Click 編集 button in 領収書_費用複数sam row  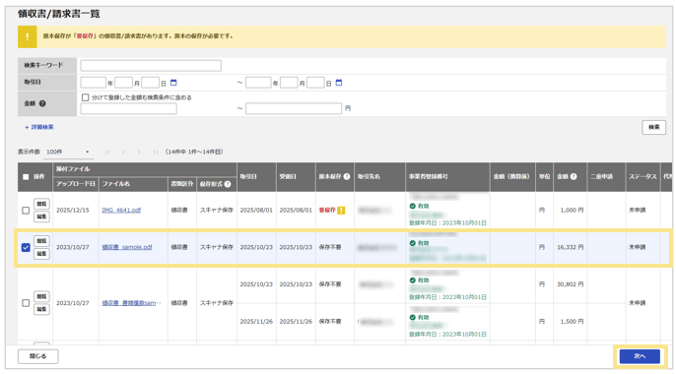coord(41,309)
